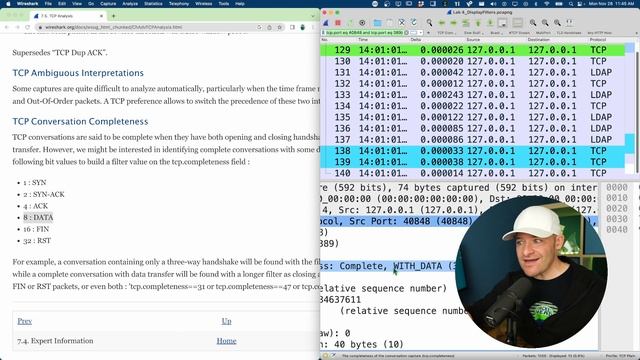Viewport: 640px width, 360px height.
Task: Start capture with the shark fin icon
Action: [x=326, y=22]
